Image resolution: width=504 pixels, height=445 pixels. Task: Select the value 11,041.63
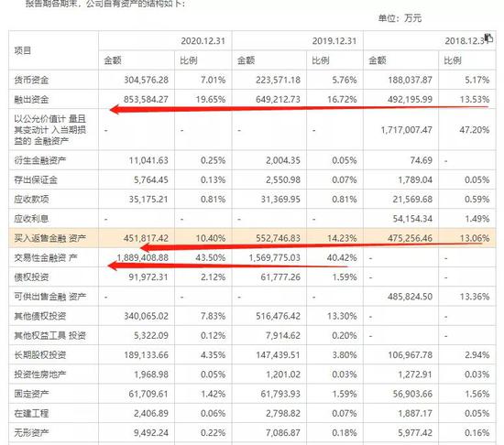point(148,160)
